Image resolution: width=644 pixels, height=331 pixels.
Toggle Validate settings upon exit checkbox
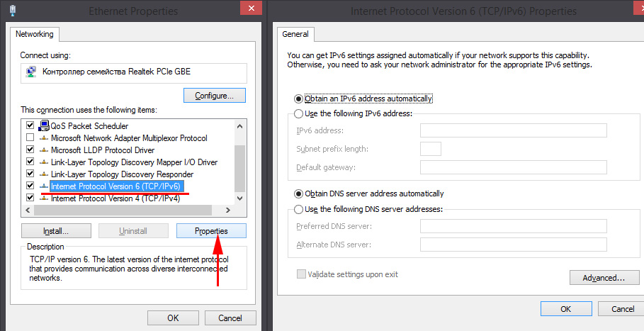[x=302, y=274]
